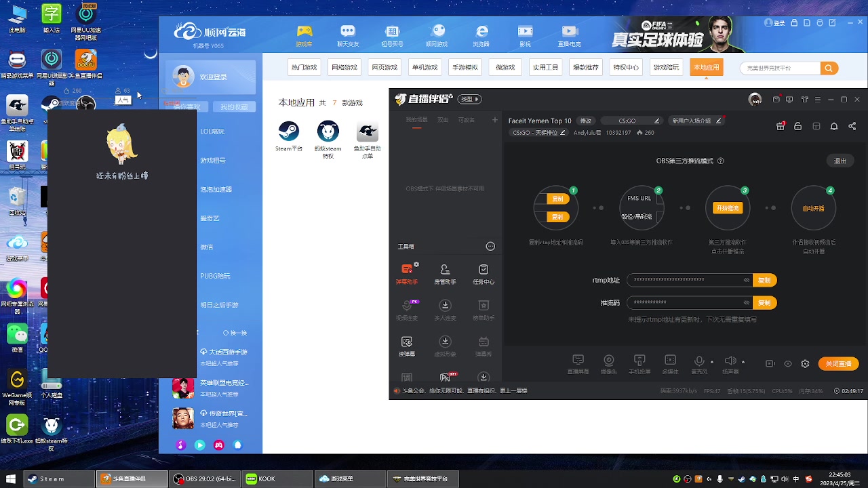Viewport: 868px width, 488px height.
Task: Open 聊天交友 chat icon in top nav
Action: coord(348,35)
